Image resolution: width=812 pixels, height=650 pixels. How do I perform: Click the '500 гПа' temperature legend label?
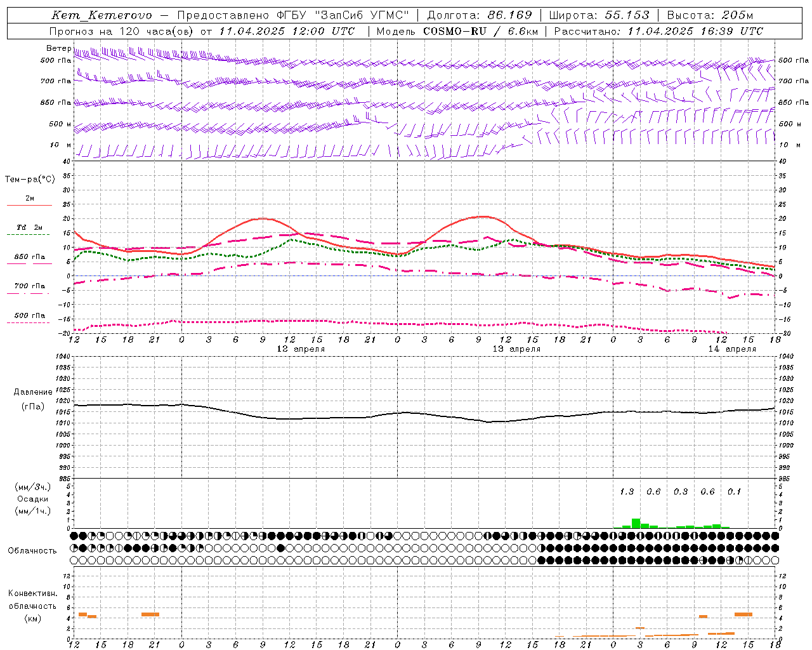(30, 315)
